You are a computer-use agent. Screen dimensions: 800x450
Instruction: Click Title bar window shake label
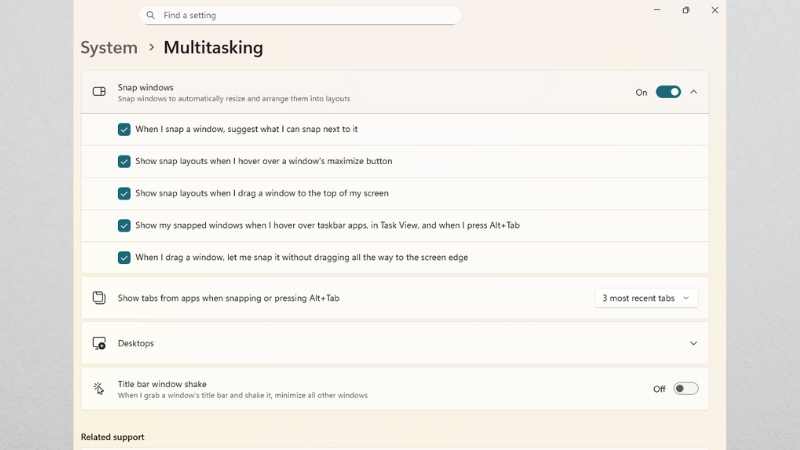pyautogui.click(x=162, y=384)
